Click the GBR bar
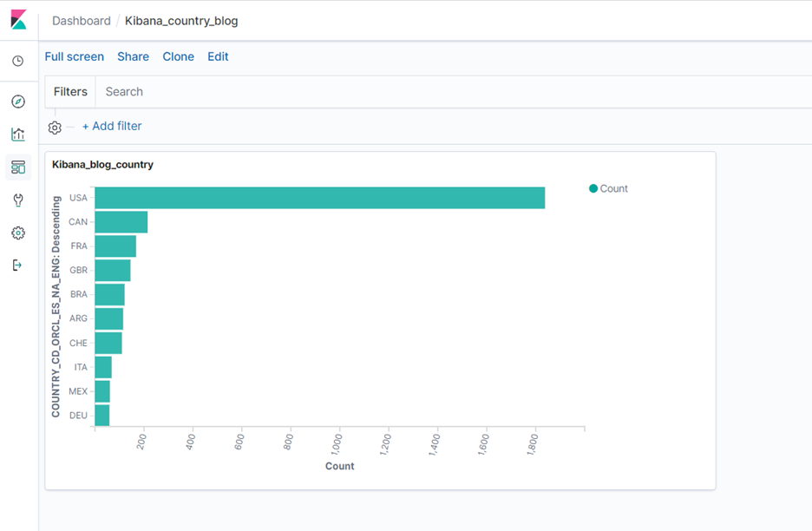 point(113,271)
